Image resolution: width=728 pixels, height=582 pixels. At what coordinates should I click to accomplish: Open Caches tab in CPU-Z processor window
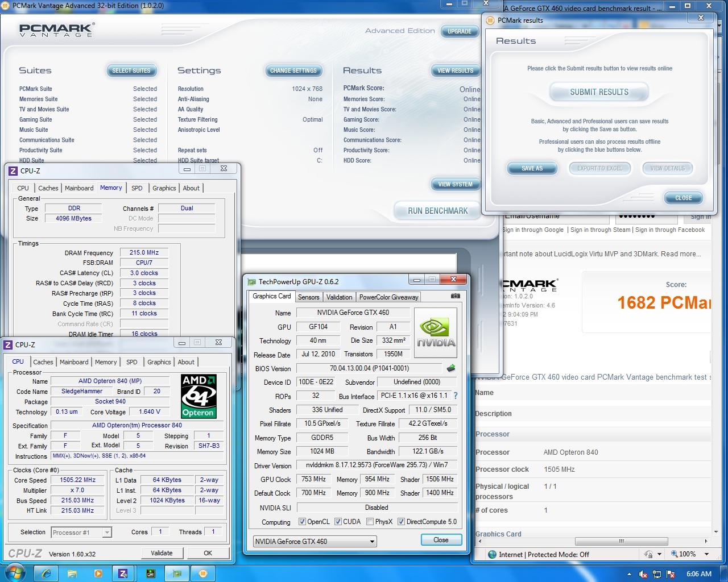(43, 362)
